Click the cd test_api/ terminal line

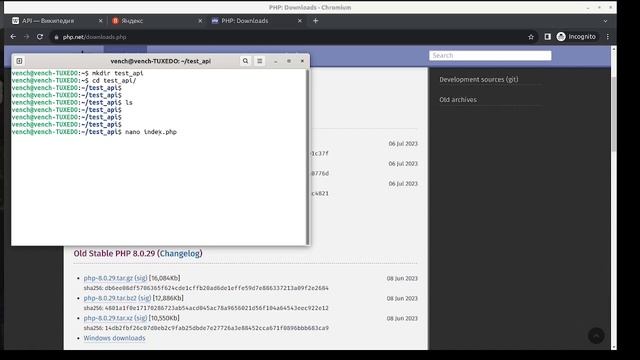pyautogui.click(x=74, y=80)
